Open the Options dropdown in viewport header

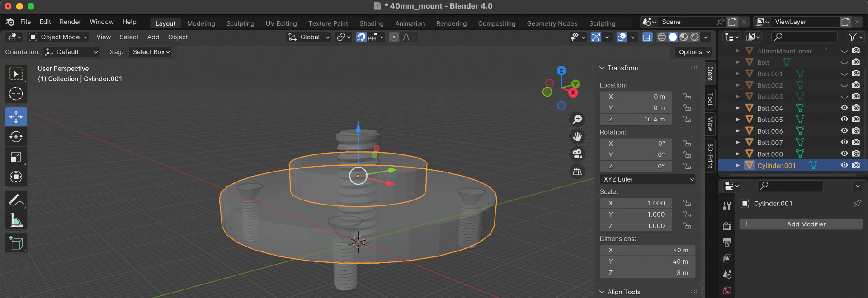(694, 52)
